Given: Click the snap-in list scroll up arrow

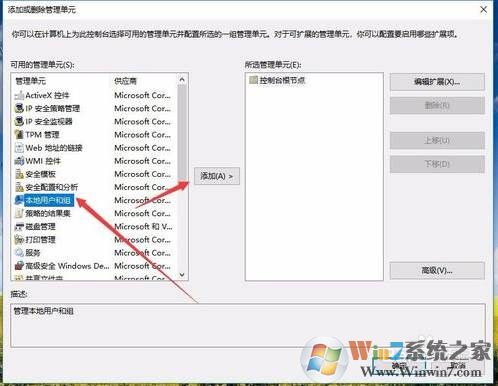Looking at the screenshot, I should (x=182, y=80).
